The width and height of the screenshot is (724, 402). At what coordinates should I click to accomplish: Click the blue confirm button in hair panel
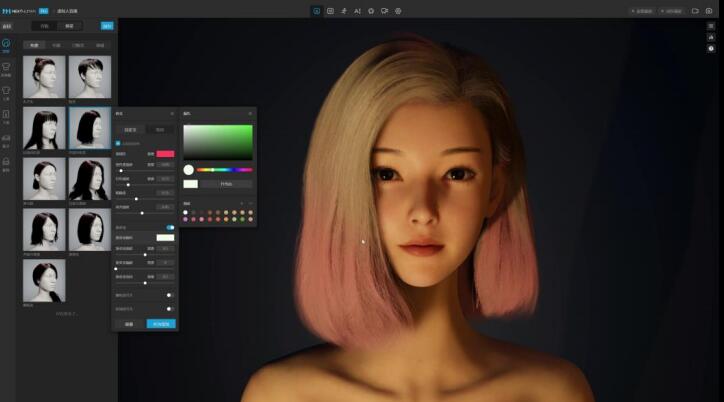tap(160, 324)
